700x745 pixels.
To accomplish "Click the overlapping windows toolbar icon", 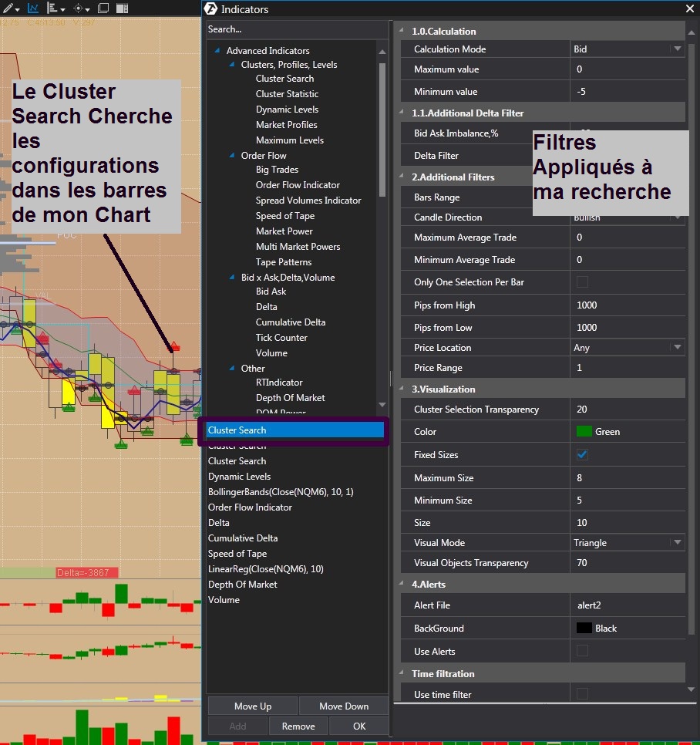I will click(103, 8).
